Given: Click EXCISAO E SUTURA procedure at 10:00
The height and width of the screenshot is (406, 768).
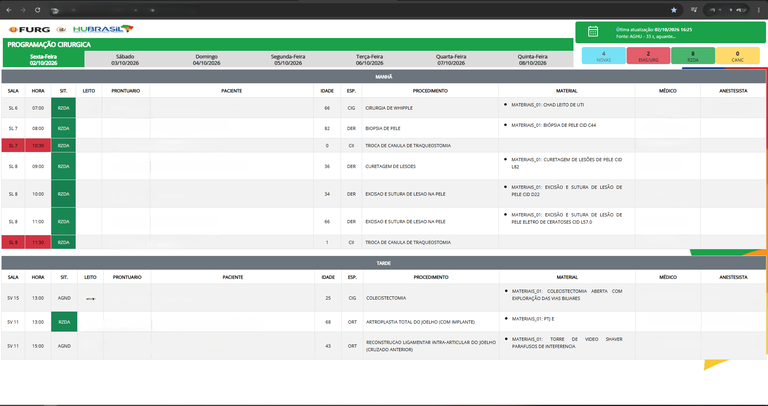Looking at the screenshot, I should (x=406, y=194).
